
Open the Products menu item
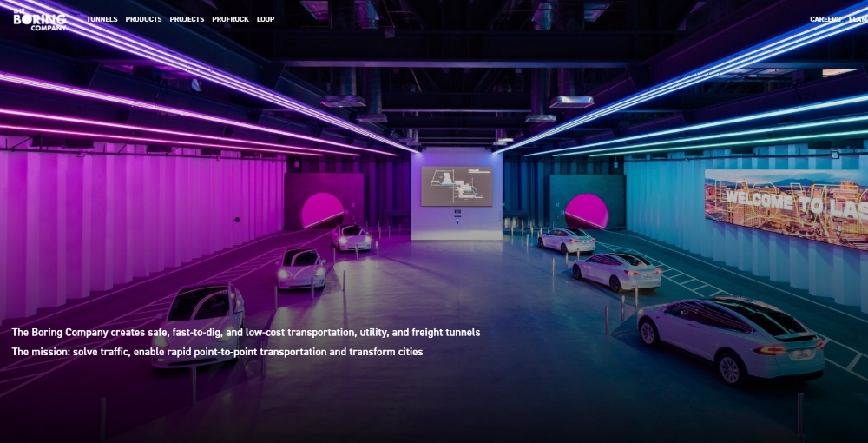coord(143,19)
